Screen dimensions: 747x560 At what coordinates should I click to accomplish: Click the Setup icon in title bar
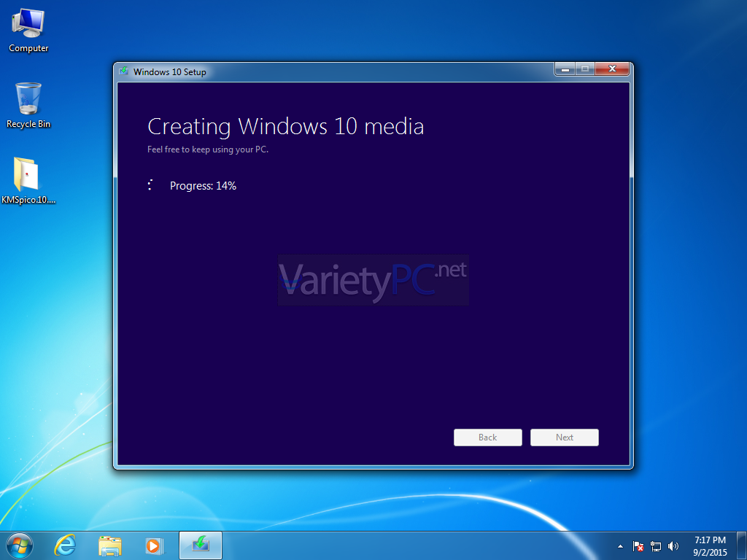pos(124,71)
